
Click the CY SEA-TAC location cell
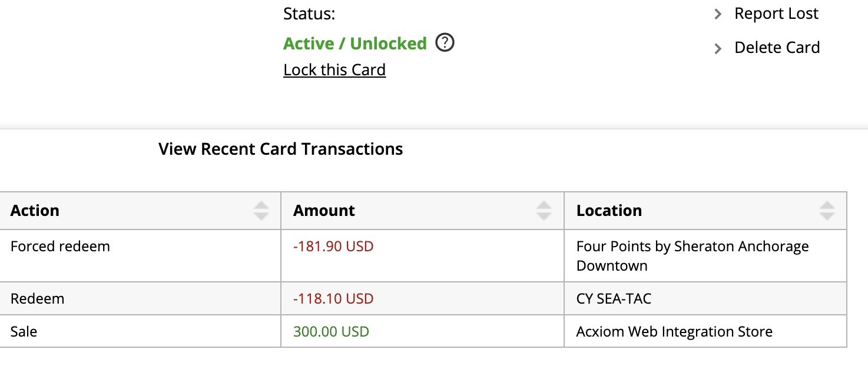(x=705, y=298)
